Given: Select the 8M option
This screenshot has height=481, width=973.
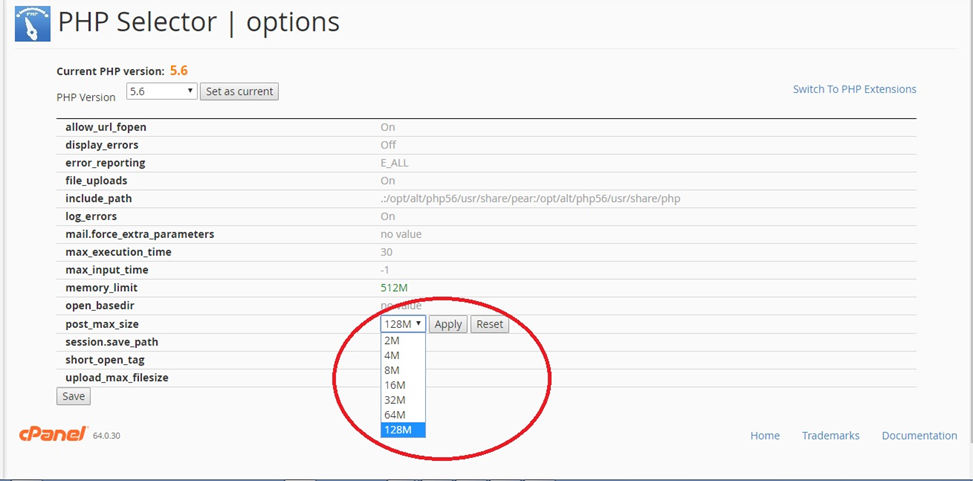Looking at the screenshot, I should point(392,370).
